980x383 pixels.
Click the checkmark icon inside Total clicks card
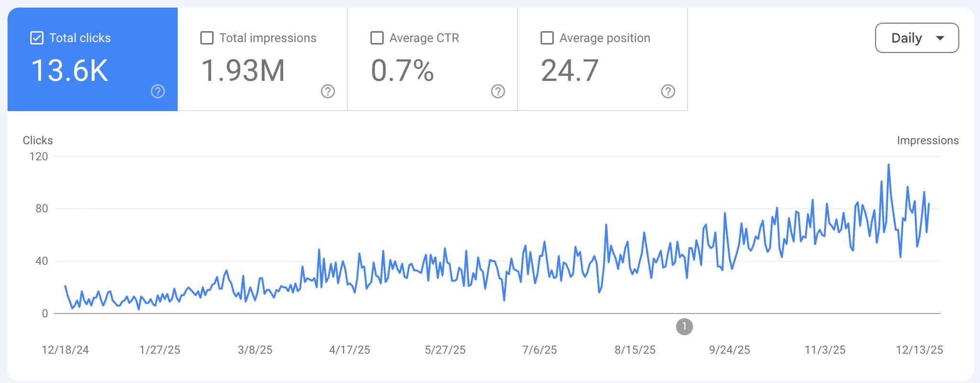click(36, 37)
